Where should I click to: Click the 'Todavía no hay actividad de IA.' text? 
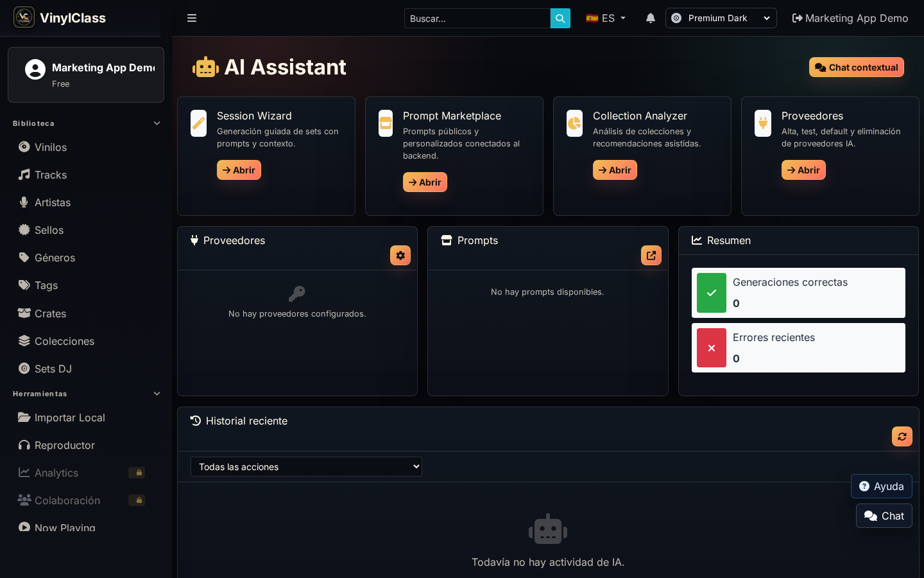coord(548,562)
